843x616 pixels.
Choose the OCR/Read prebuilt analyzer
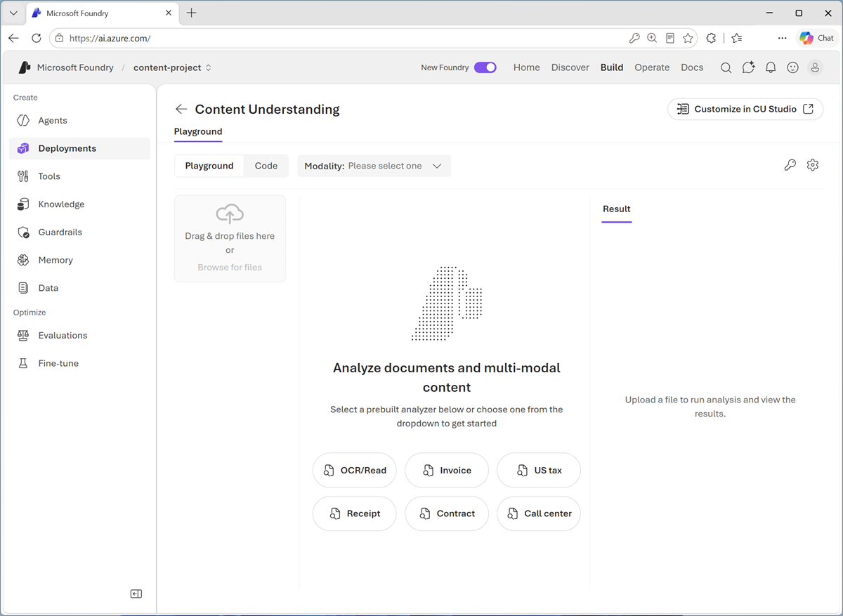click(355, 471)
